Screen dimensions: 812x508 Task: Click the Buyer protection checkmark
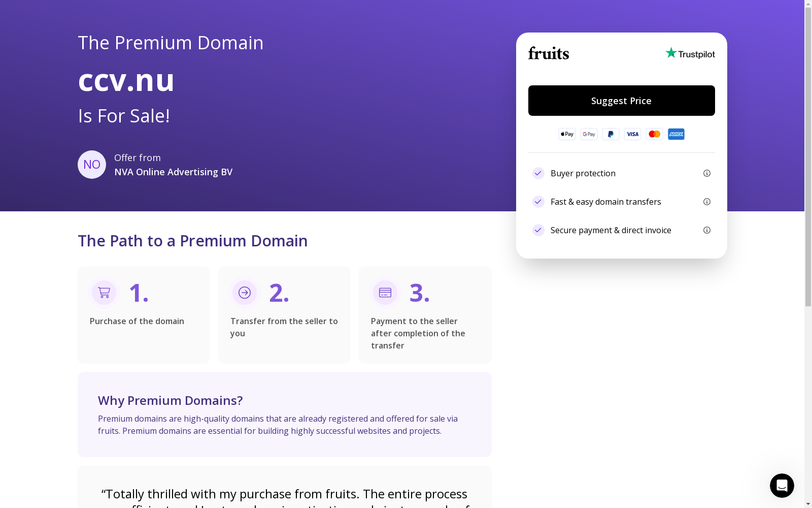[x=538, y=173]
